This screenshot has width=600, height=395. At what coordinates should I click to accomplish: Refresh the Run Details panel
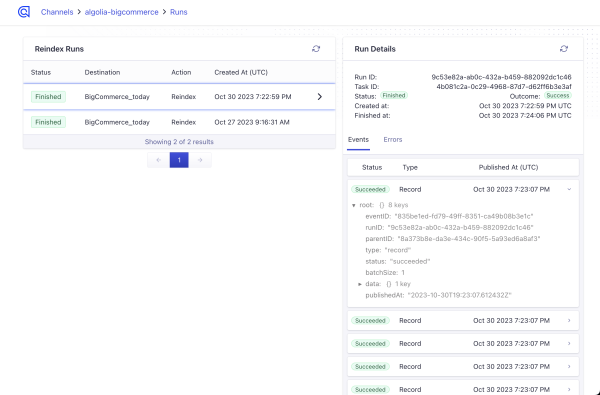(564, 49)
